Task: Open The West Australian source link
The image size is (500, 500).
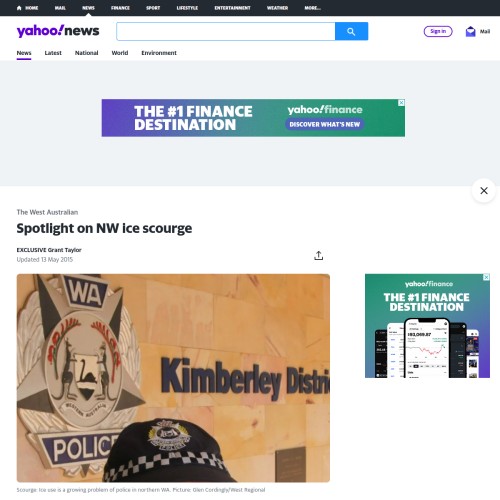Action: (x=47, y=212)
